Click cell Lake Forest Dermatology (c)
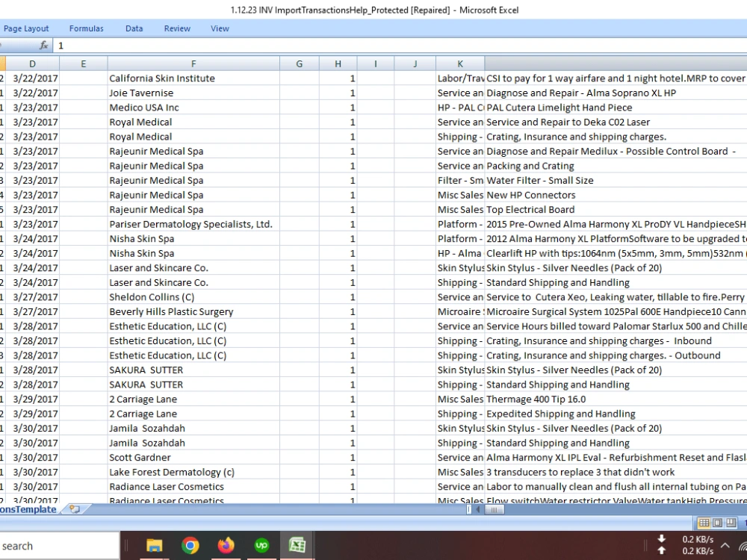Image resolution: width=747 pixels, height=560 pixels. (x=193, y=472)
